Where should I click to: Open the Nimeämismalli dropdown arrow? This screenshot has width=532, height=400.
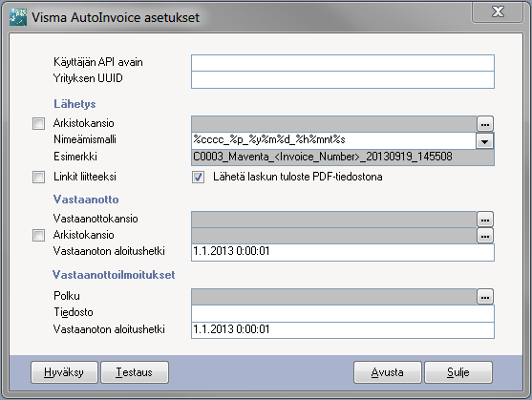tap(484, 141)
